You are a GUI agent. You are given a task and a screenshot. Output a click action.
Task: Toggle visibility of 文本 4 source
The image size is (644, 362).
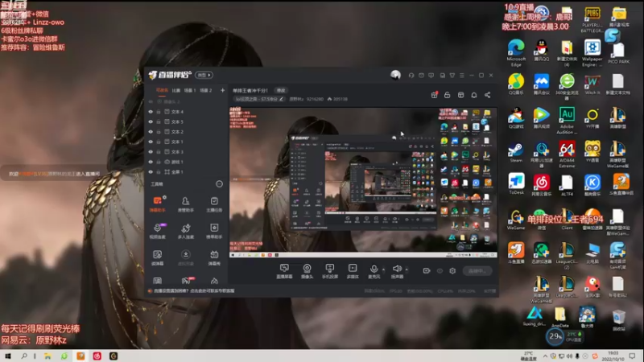[x=151, y=112]
